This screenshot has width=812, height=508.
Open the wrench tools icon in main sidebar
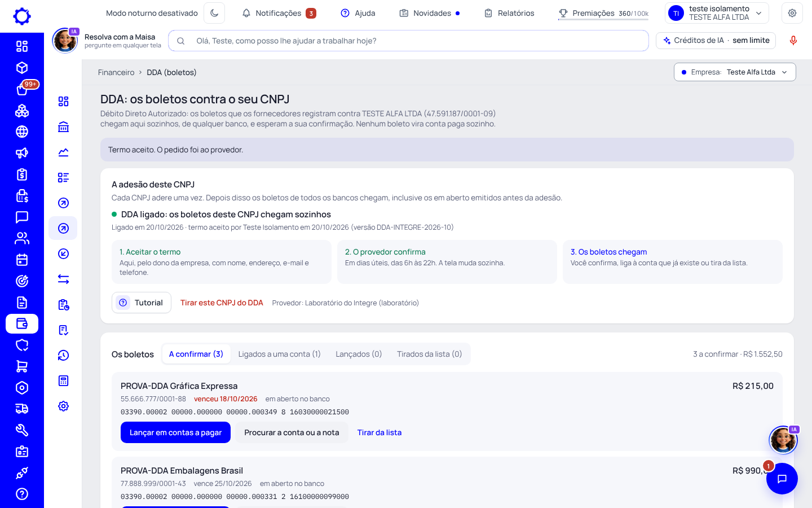coord(22,430)
